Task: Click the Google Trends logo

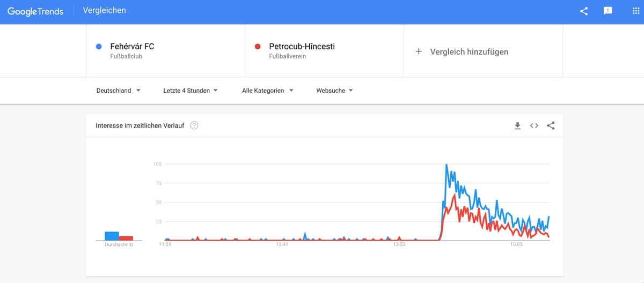Action: (35, 11)
